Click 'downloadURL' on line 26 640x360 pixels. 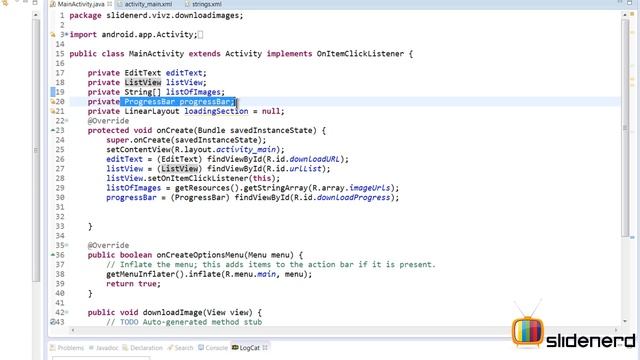tap(314, 159)
